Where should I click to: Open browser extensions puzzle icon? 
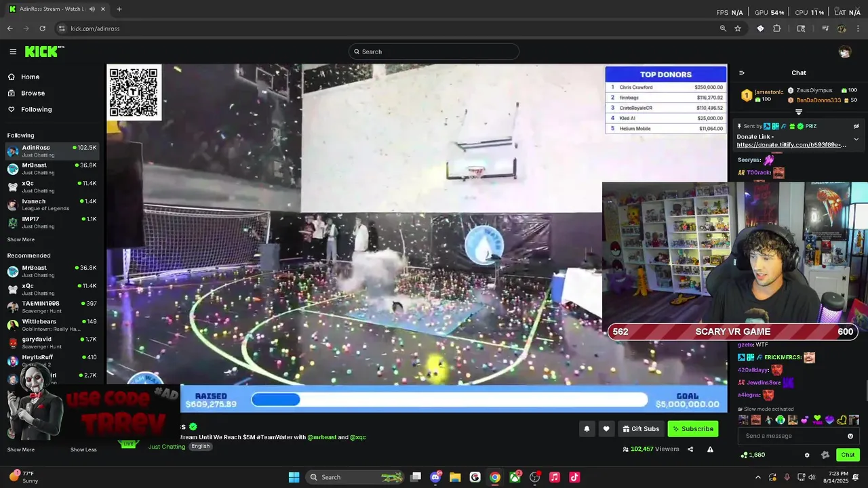tap(777, 28)
